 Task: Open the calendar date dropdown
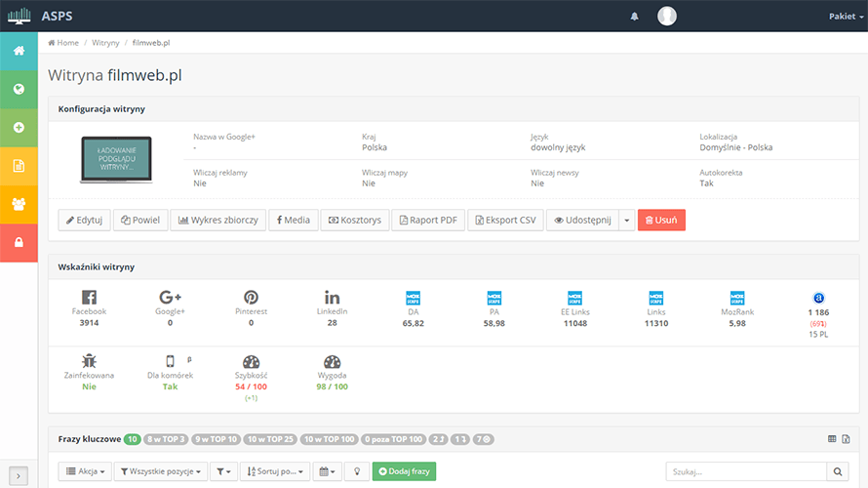point(327,471)
